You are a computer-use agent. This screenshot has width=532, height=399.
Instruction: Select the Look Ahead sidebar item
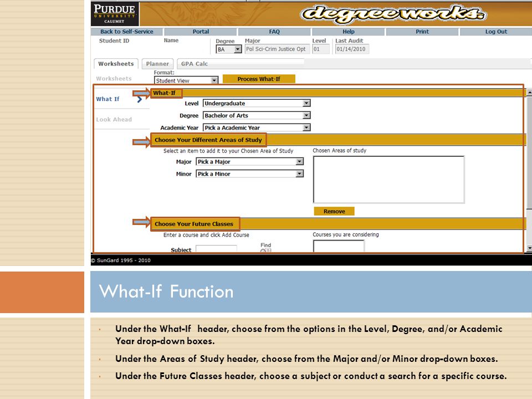tap(114, 120)
